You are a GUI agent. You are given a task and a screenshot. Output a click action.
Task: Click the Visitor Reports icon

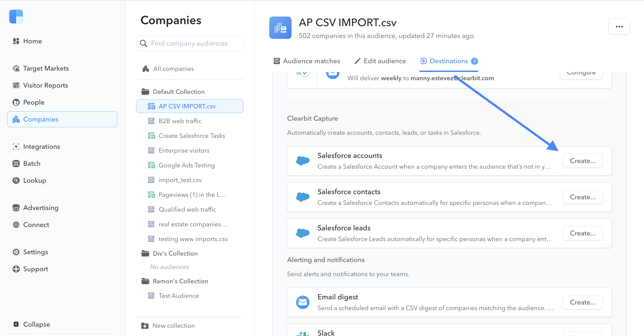[x=16, y=85]
